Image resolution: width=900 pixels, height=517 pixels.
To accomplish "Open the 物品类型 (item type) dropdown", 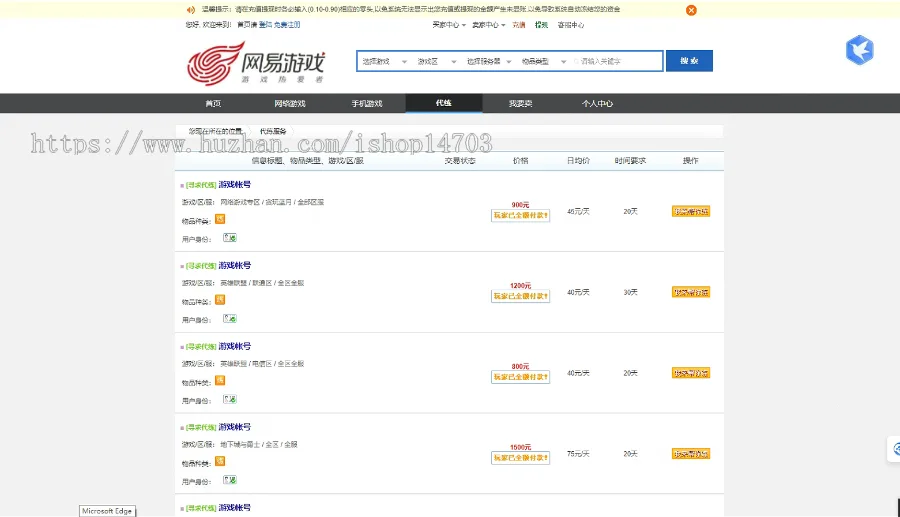I will pyautogui.click(x=544, y=61).
